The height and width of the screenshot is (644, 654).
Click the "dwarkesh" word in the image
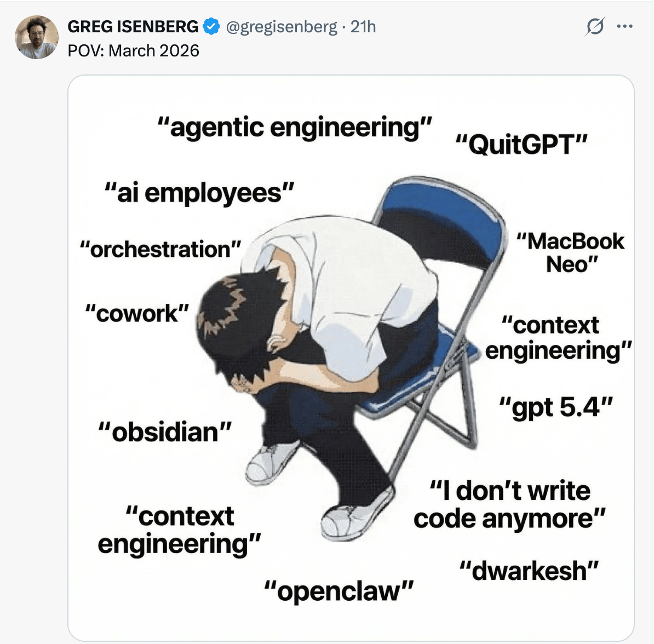click(529, 571)
